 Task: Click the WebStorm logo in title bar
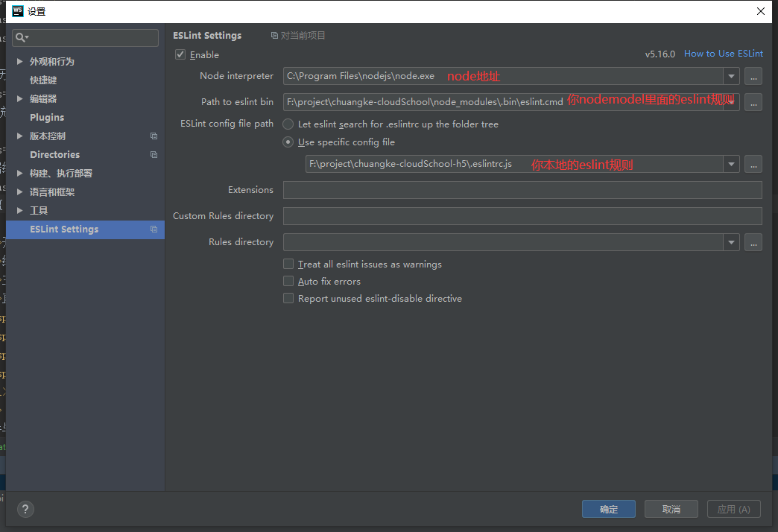coord(17,11)
